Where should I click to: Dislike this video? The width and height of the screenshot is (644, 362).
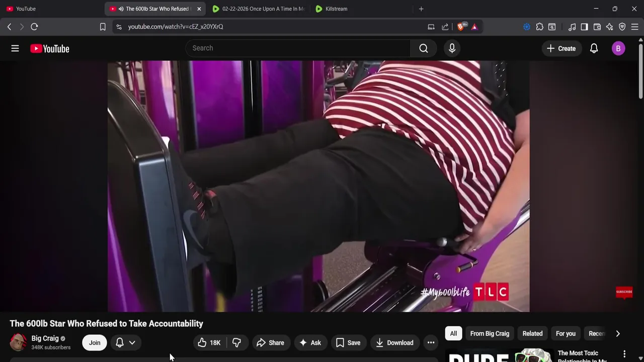pyautogui.click(x=236, y=342)
